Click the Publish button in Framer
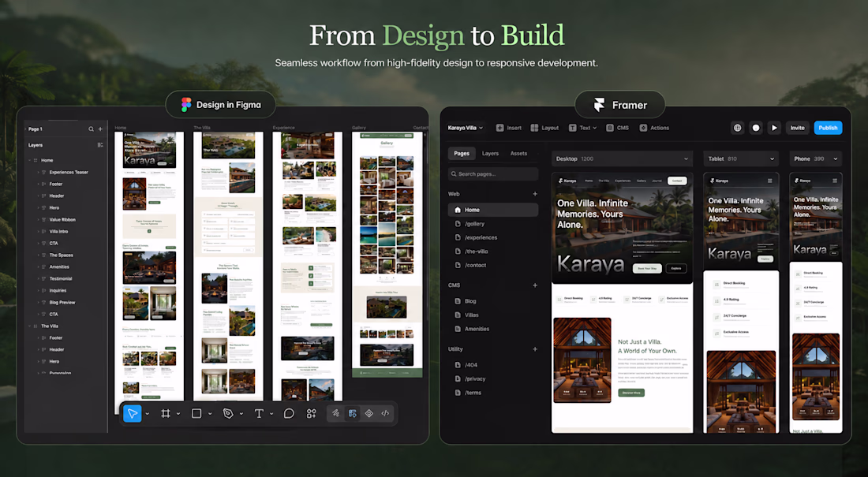 tap(828, 128)
